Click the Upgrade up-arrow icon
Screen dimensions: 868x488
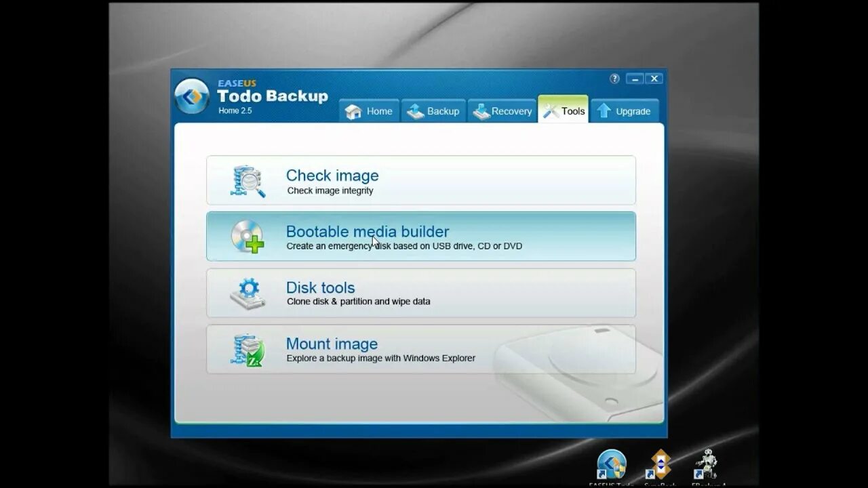(x=604, y=111)
